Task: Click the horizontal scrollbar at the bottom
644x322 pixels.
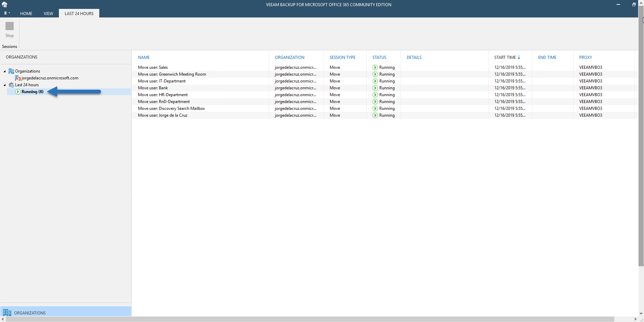Action: coord(310,319)
